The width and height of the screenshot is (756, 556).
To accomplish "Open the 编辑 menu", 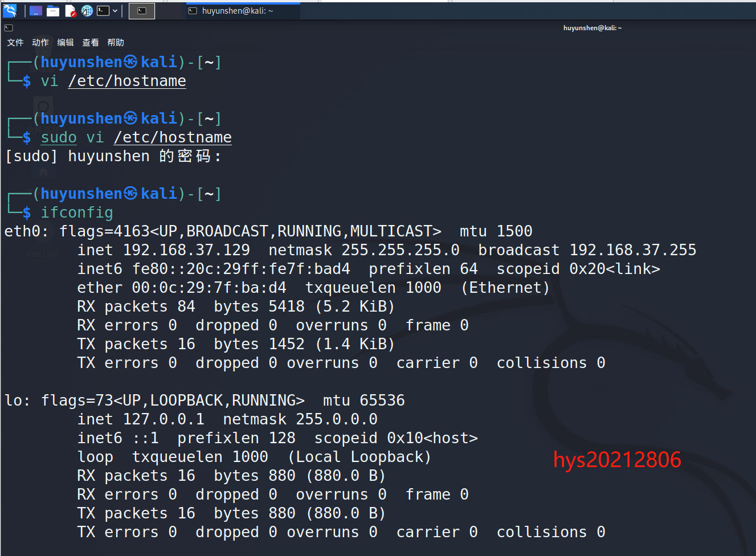I will (x=66, y=43).
